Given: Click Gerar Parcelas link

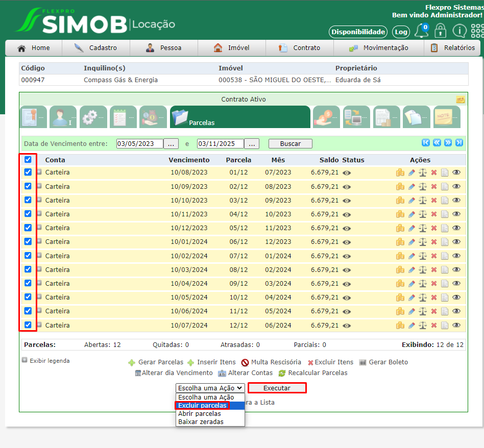Looking at the screenshot, I should pos(156,362).
